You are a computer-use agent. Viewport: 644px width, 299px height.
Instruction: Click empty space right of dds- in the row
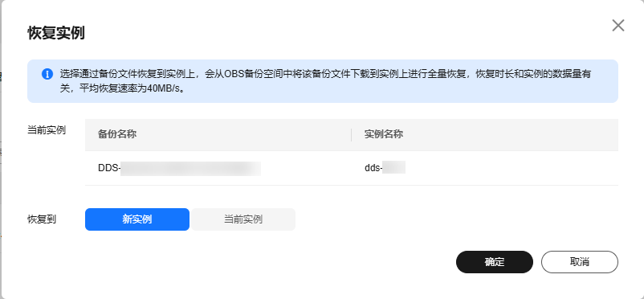512,168
